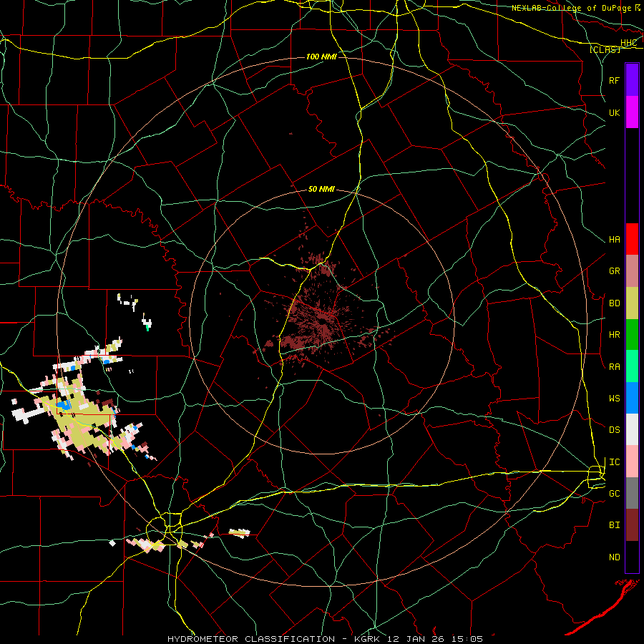Click the "[CLAS]" units label
Viewport: 644px width, 644px height.
tap(605, 50)
